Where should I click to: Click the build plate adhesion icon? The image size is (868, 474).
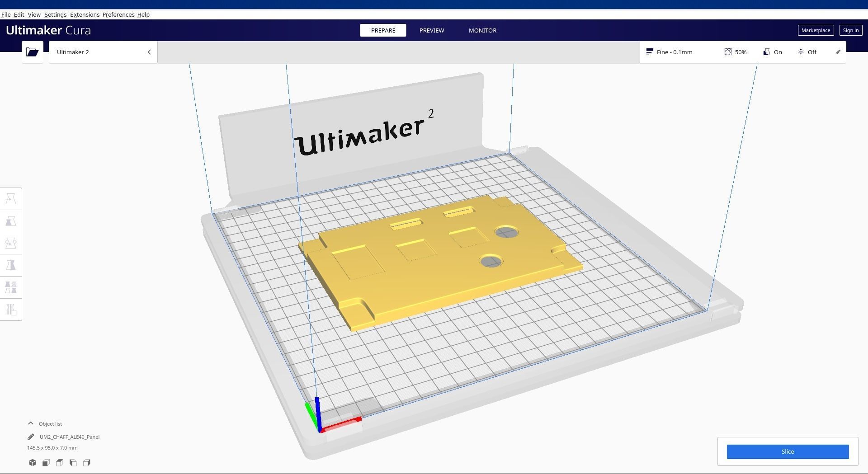coord(801,52)
